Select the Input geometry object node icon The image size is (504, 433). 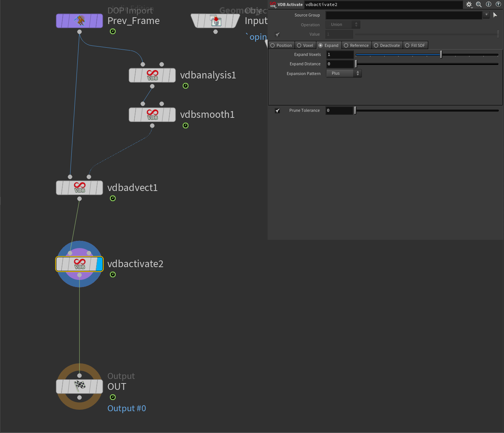tap(215, 21)
